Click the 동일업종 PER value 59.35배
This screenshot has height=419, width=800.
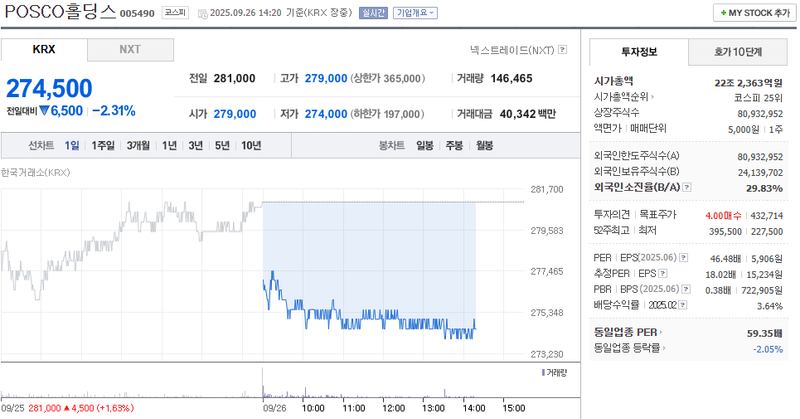coord(764,333)
